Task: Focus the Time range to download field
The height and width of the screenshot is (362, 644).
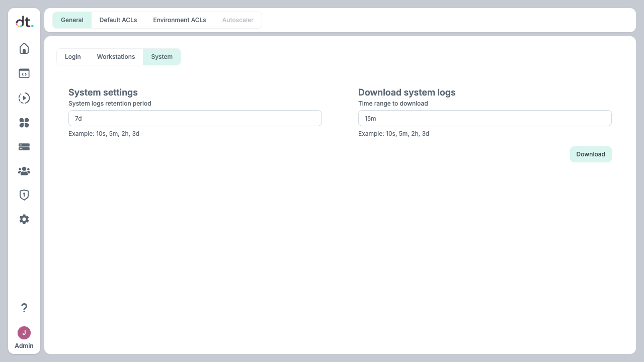Action: [x=485, y=119]
